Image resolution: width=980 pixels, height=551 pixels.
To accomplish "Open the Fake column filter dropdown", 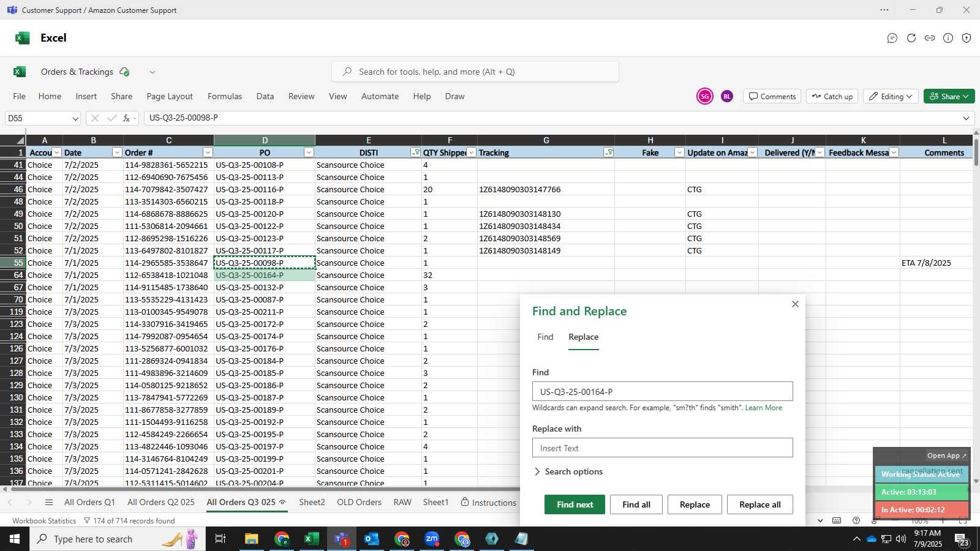I will point(679,152).
